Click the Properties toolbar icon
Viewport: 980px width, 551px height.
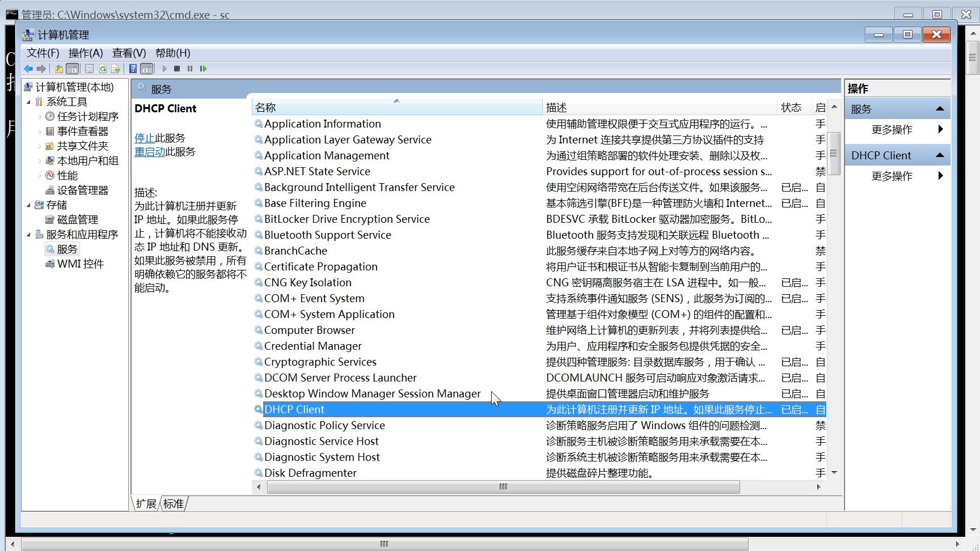(x=89, y=69)
